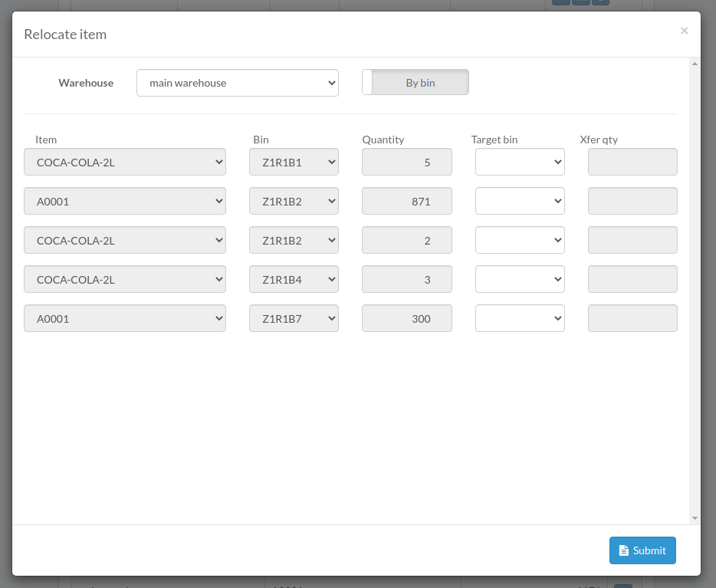Click the Target bin column header
Screen dimensions: 716x588
(x=494, y=140)
